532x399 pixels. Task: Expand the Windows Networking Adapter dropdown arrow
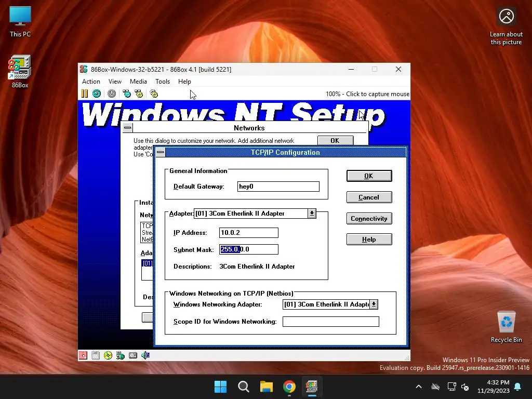pos(374,304)
